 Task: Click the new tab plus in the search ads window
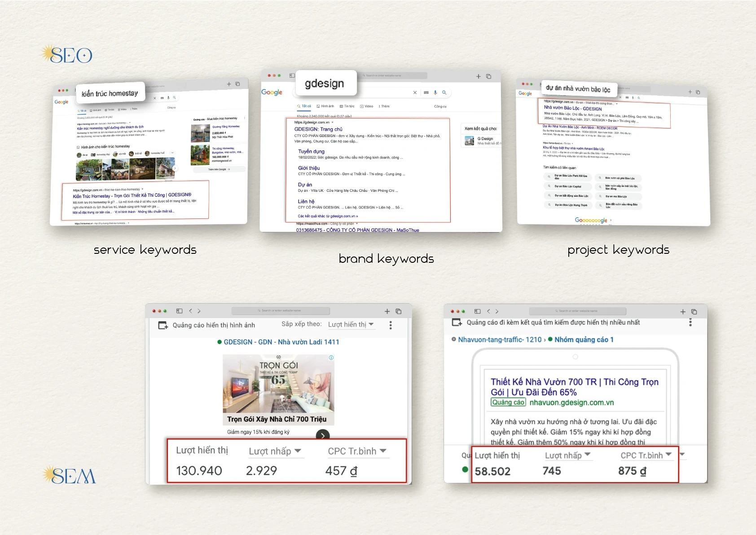(683, 311)
